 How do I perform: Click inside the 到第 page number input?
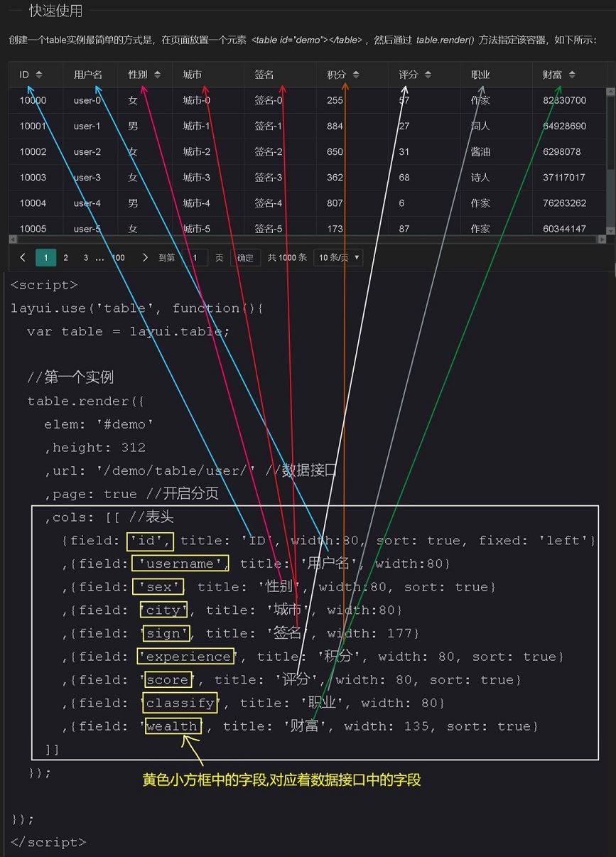click(195, 257)
